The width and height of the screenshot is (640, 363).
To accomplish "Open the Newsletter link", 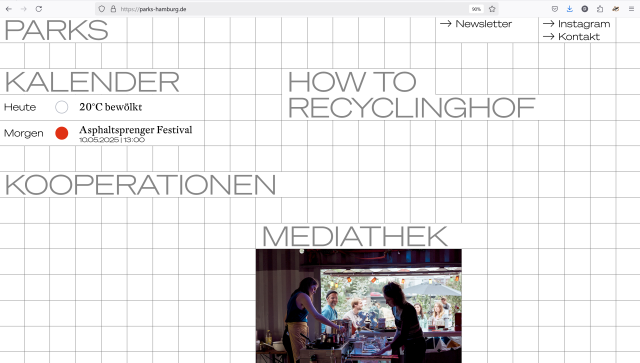I will click(x=483, y=24).
